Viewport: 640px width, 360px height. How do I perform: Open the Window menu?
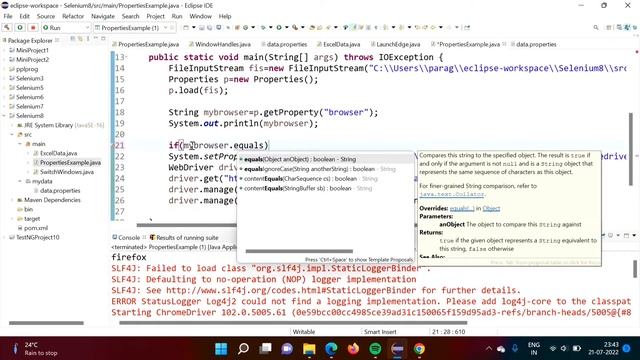pos(200,16)
